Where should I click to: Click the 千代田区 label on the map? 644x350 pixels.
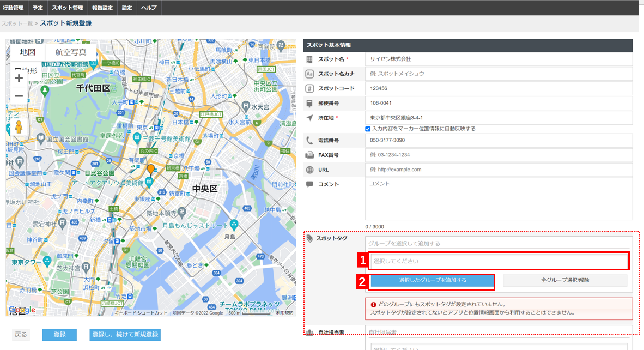point(93,88)
